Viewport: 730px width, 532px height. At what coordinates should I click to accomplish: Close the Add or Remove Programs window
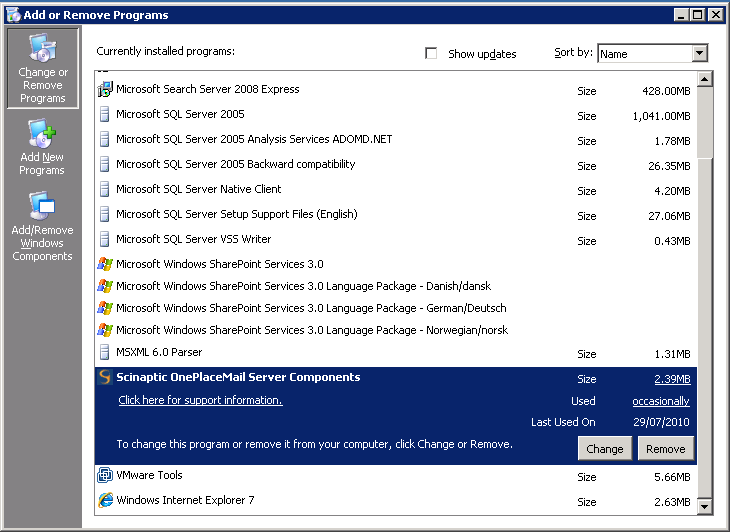[716, 15]
